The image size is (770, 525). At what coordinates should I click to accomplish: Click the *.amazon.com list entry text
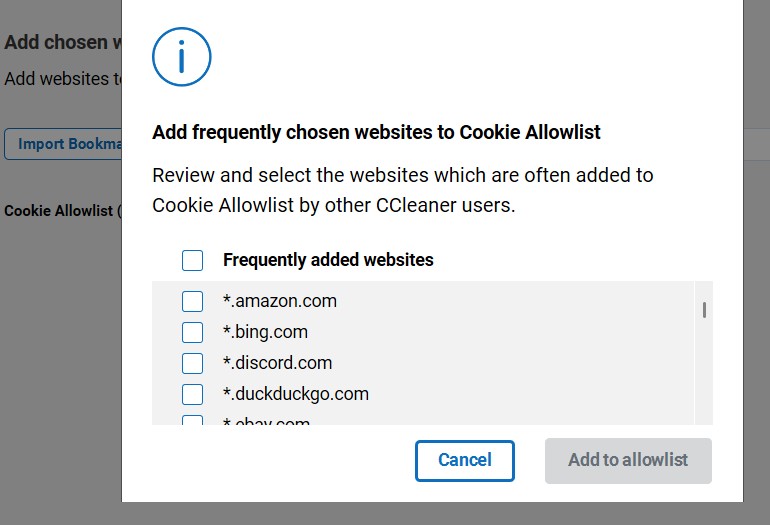click(280, 301)
